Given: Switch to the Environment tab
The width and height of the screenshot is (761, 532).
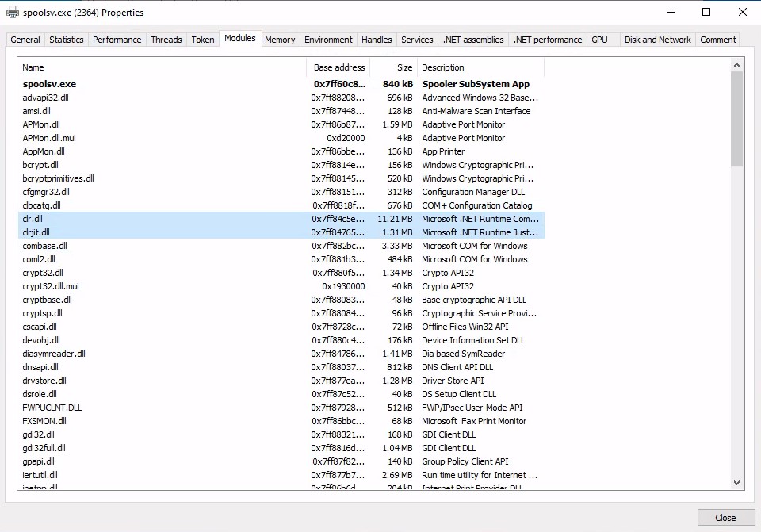Looking at the screenshot, I should pyautogui.click(x=327, y=39).
